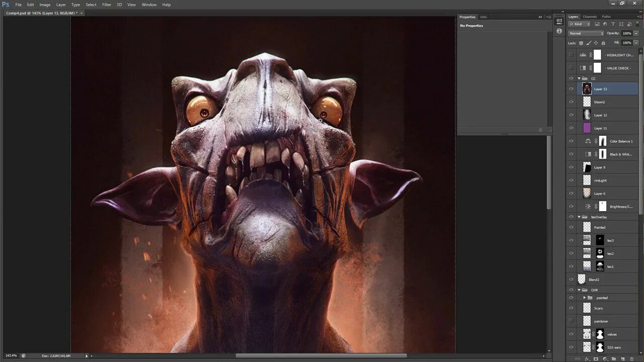Show the VALUE CHECK layer
The image size is (644, 362).
(x=571, y=68)
